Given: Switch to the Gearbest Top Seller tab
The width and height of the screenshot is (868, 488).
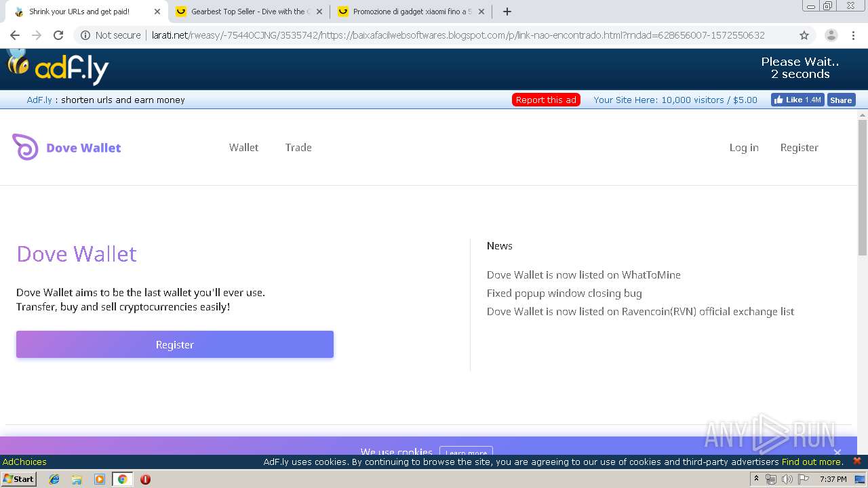Looking at the screenshot, I should pyautogui.click(x=250, y=12).
